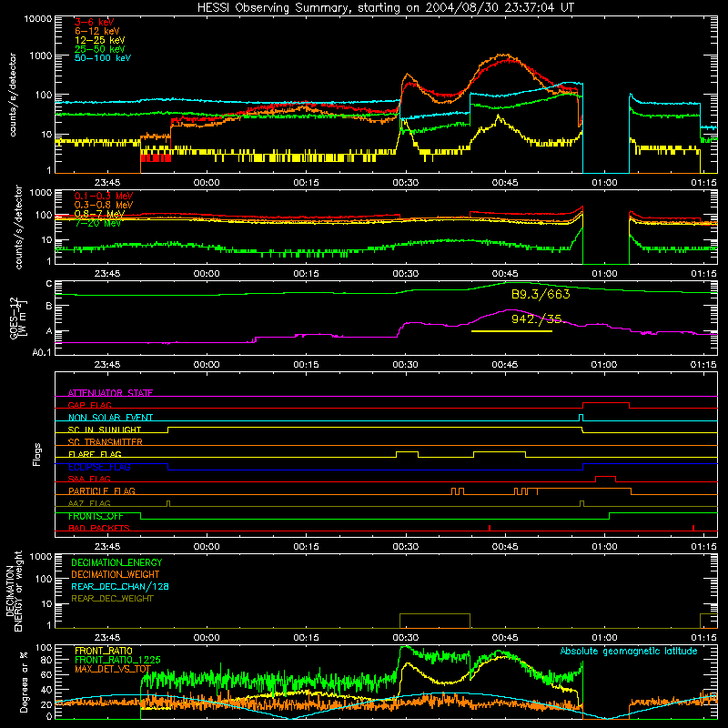Click the FLARE_FLAG label
Screen dimensions: 728x728
click(x=95, y=454)
